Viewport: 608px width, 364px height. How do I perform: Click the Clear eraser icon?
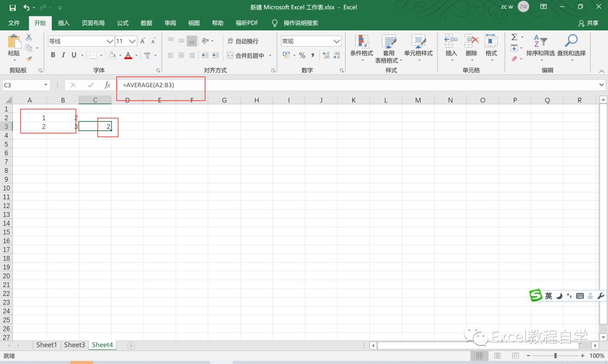click(x=514, y=59)
